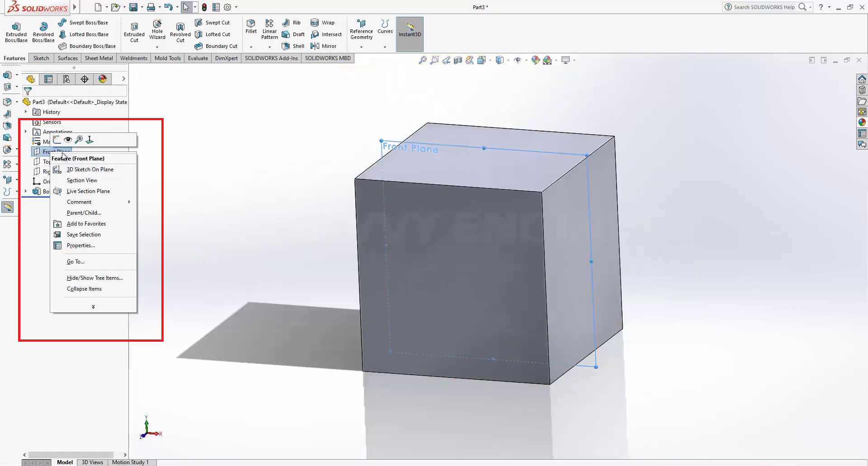Toggle the Instant3D button
Image resolution: width=868 pixels, height=466 pixels.
(410, 30)
